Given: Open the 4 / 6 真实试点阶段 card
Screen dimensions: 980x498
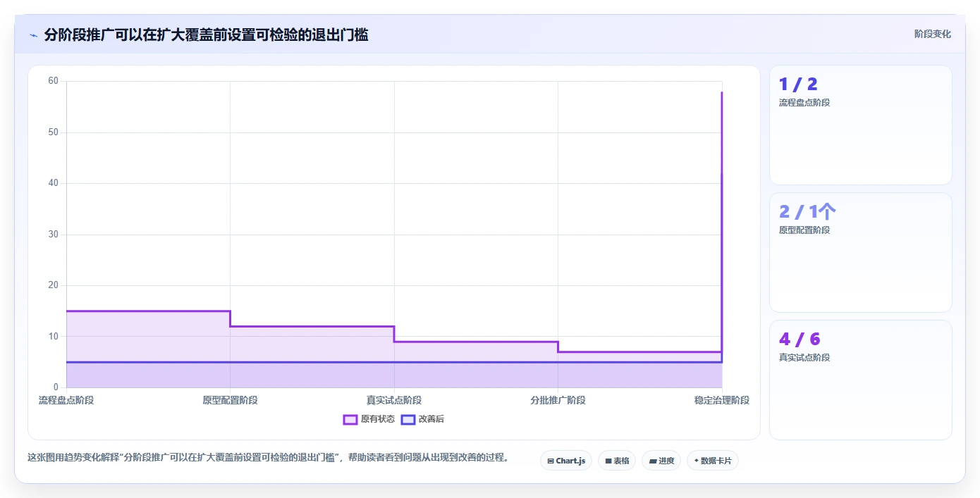Looking at the screenshot, I should tap(861, 380).
